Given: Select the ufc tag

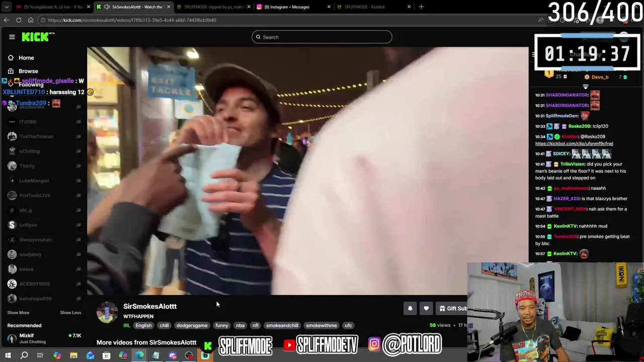Looking at the screenshot, I should (x=348, y=325).
